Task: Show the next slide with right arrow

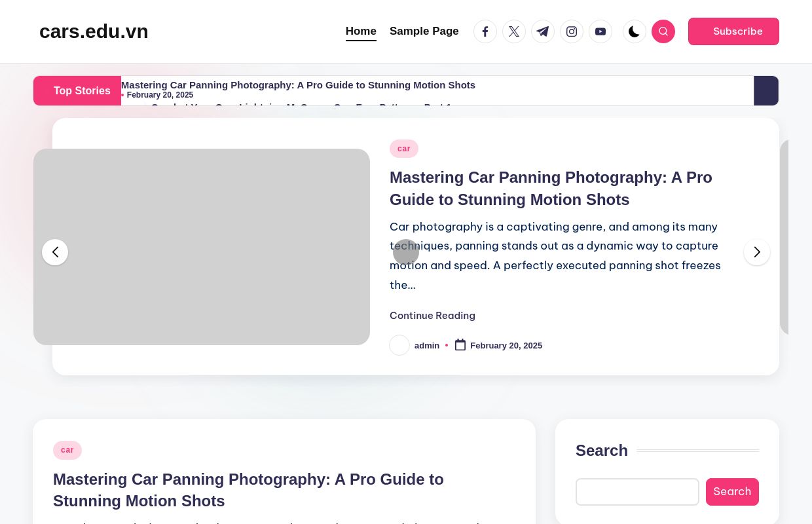Action: pos(757,252)
